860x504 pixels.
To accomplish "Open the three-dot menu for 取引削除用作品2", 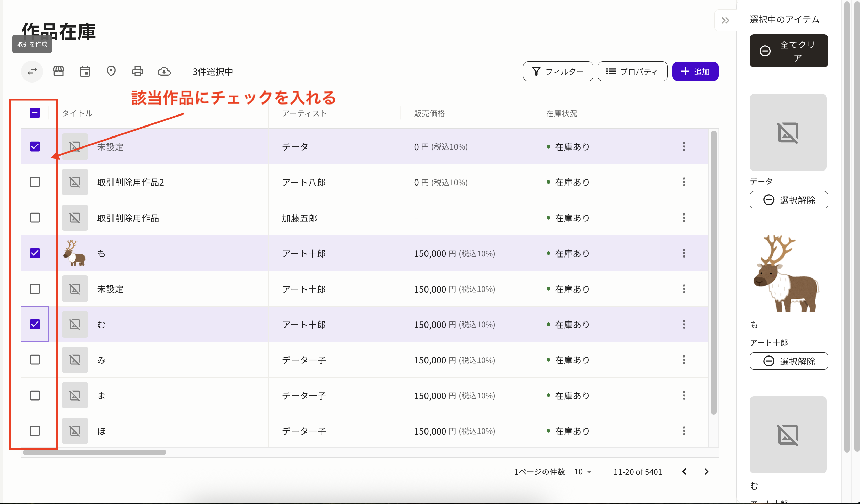I will tap(683, 182).
